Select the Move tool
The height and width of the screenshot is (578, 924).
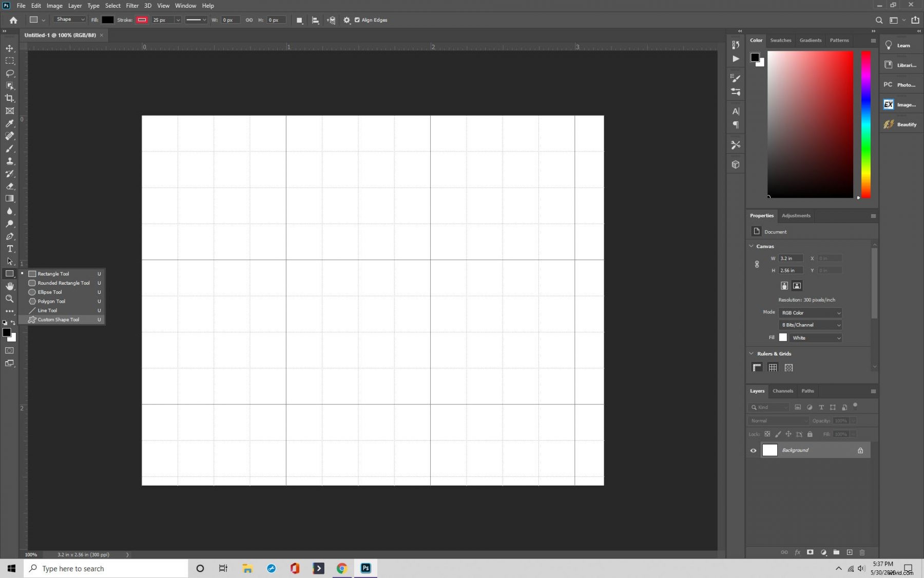10,48
